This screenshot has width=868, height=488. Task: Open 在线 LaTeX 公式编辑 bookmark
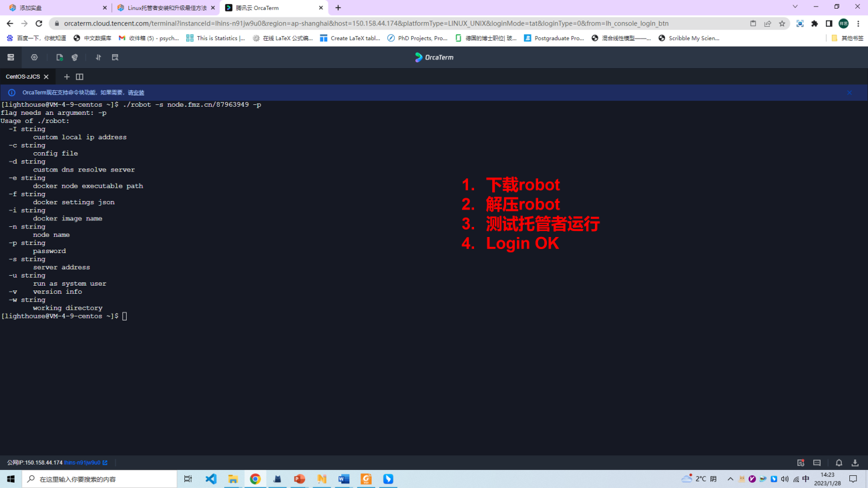click(282, 38)
